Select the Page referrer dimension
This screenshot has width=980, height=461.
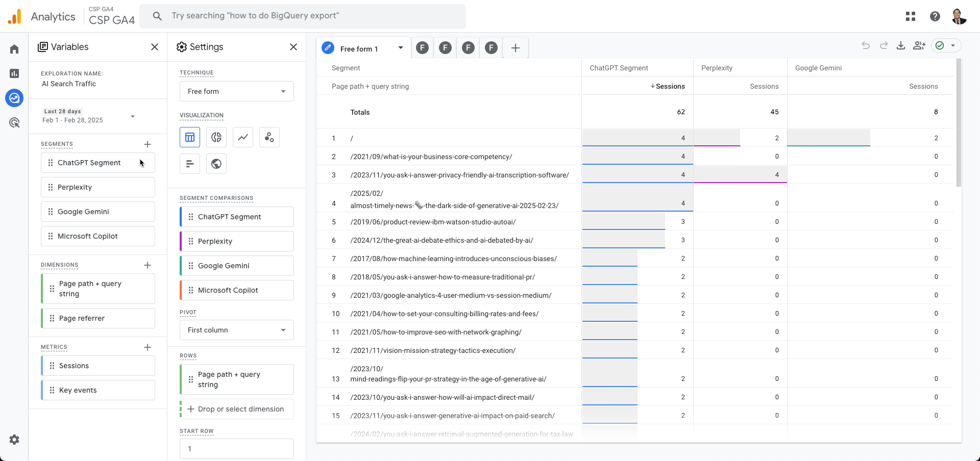98,318
